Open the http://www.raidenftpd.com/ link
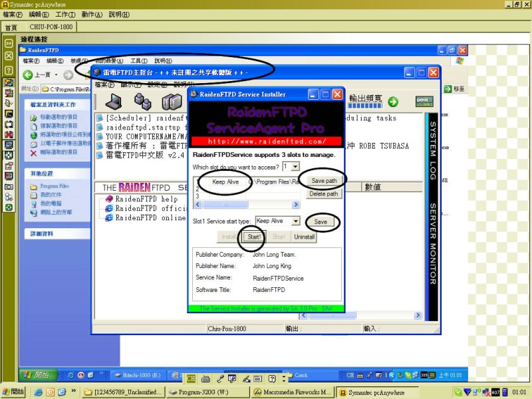This screenshot has width=532, height=399. 267,142
